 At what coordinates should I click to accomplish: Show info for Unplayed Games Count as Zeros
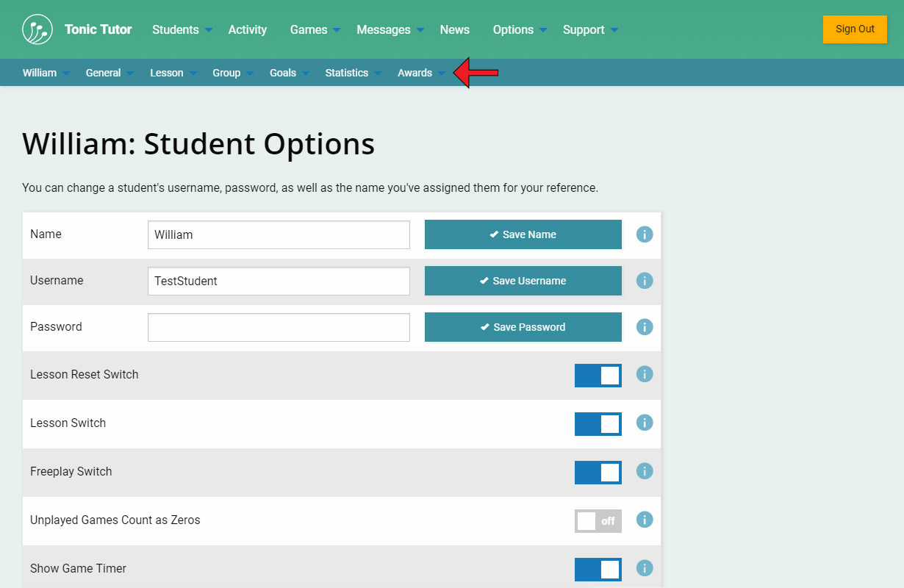click(x=645, y=520)
